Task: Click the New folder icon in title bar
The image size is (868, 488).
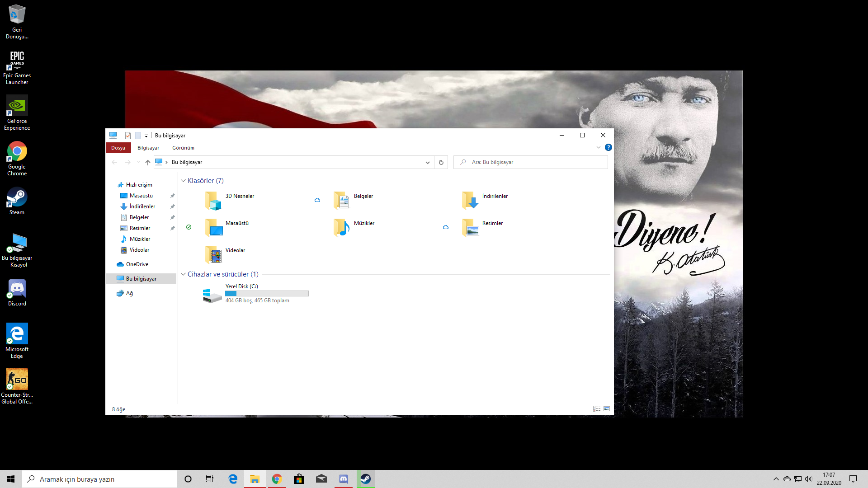Action: pyautogui.click(x=138, y=136)
